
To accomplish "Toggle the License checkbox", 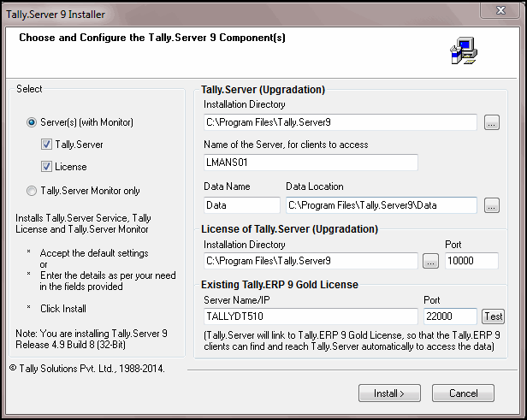I will [46, 167].
